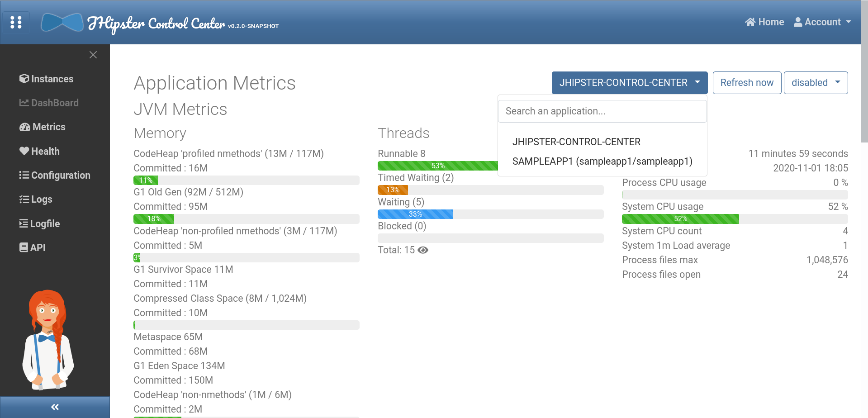The height and width of the screenshot is (418, 868).
Task: Click the v0.2.0-SNAPSHOT version text
Action: (253, 26)
